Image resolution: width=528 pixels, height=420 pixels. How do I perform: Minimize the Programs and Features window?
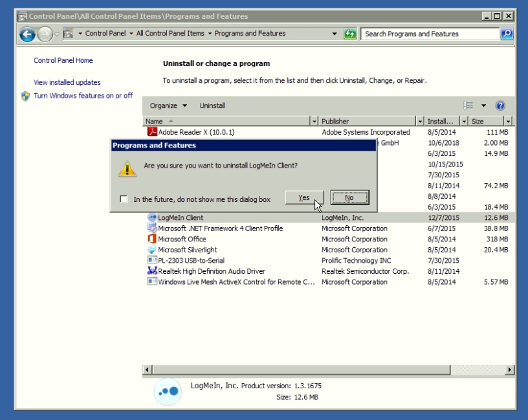486,16
